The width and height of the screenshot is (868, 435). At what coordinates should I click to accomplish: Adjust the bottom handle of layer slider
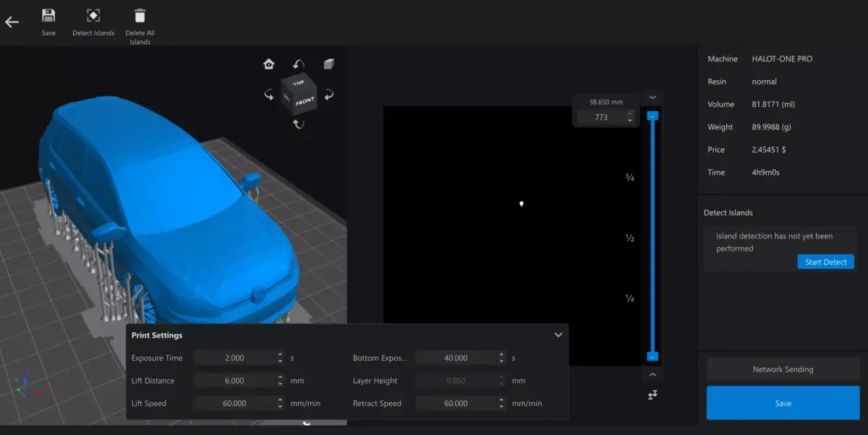pyautogui.click(x=652, y=356)
